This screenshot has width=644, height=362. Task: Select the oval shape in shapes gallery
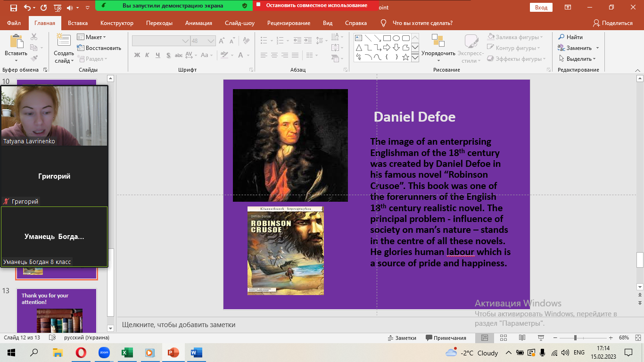tap(396, 38)
